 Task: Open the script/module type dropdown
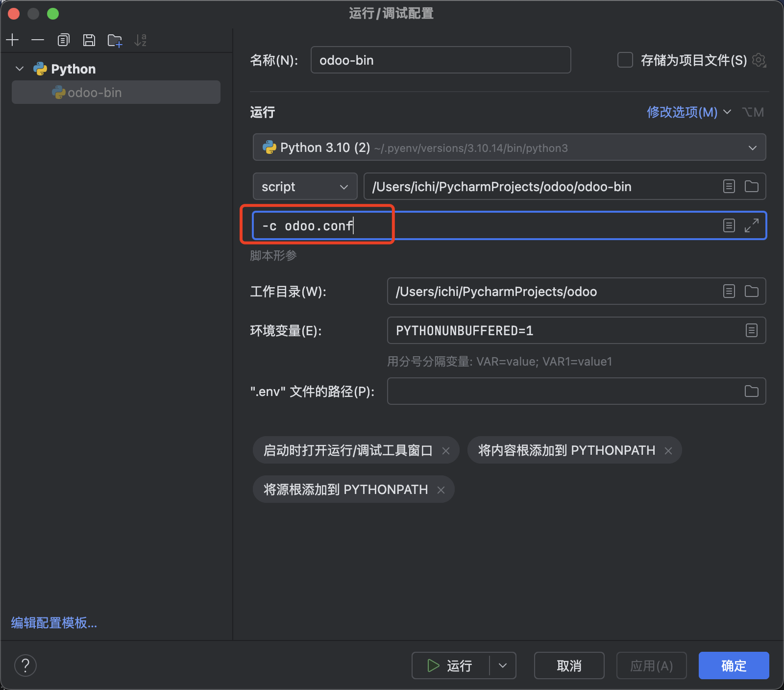(x=305, y=186)
